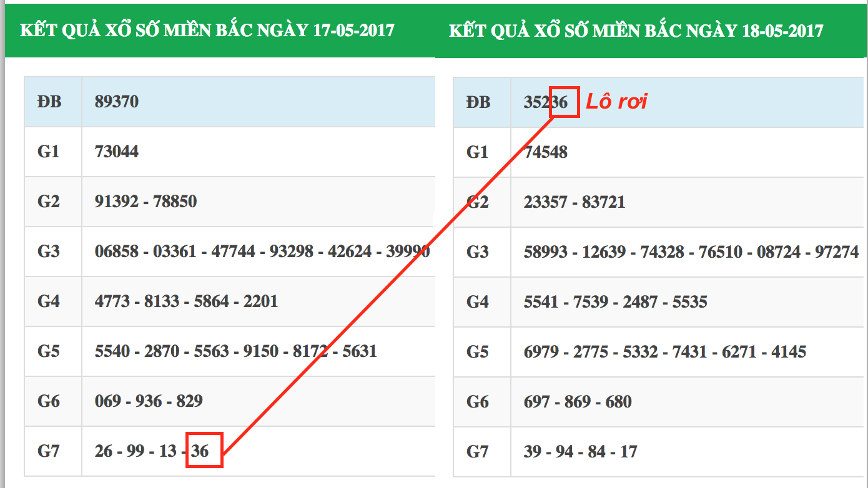Select special prize number 89370
868x488 pixels.
coord(117,102)
